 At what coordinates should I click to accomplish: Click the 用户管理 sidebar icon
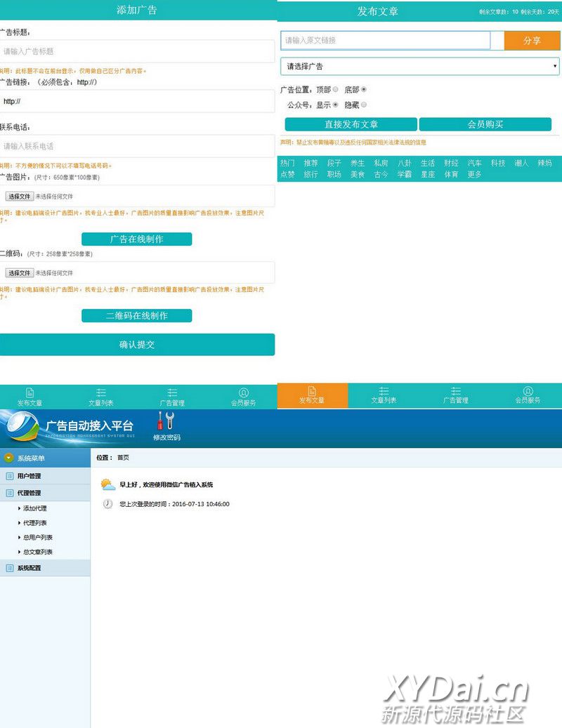coord(10,476)
